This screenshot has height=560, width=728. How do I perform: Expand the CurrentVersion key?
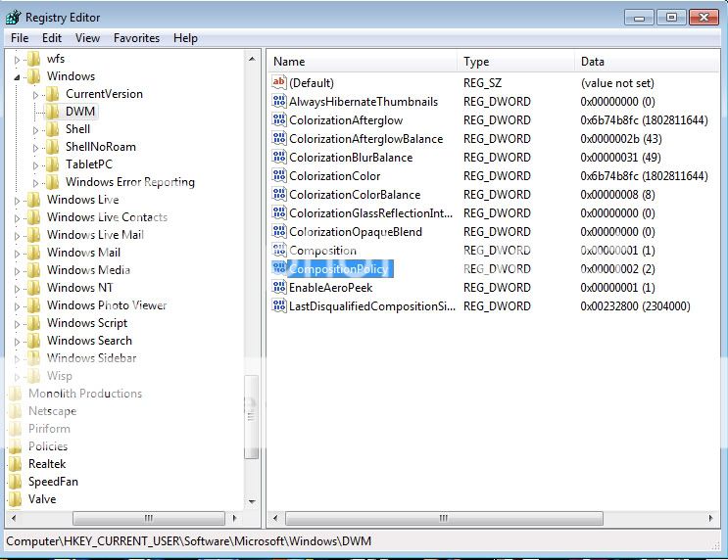pyautogui.click(x=36, y=95)
